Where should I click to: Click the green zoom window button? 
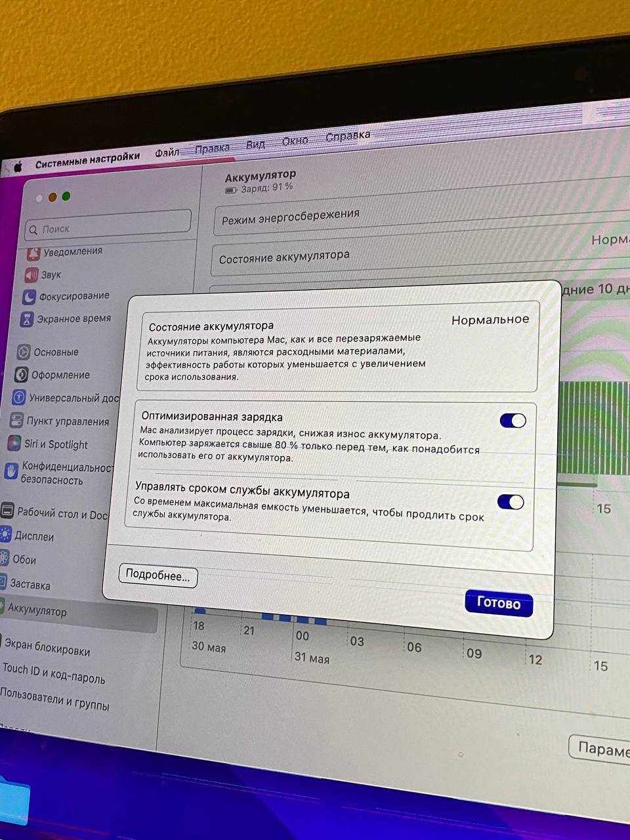(66, 196)
